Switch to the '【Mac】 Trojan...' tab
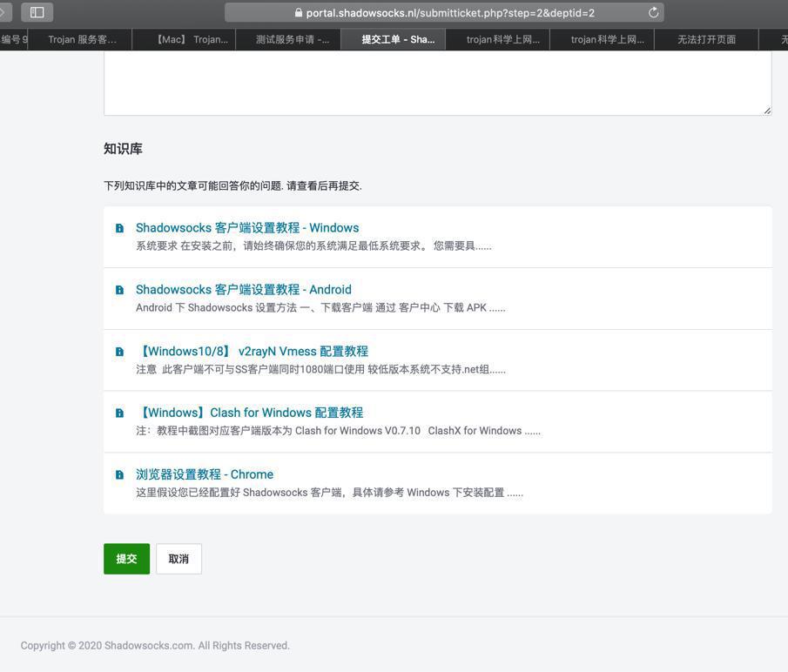 coord(184,40)
